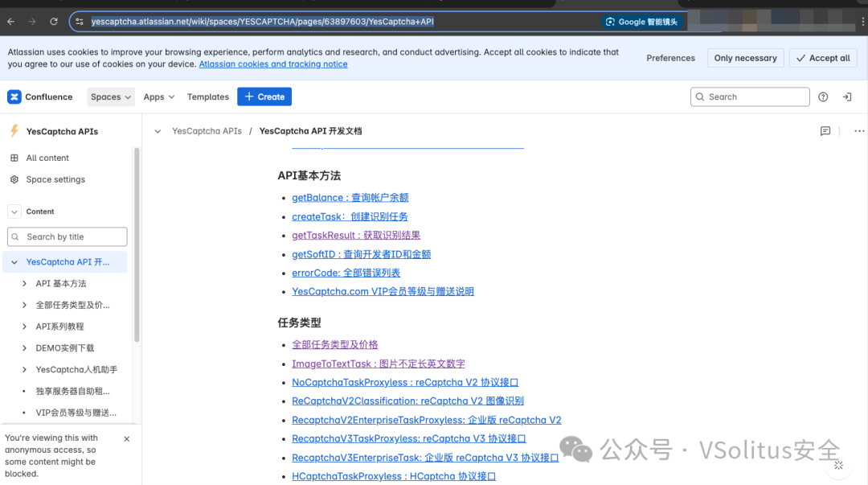Open the page comments icon
Image resolution: width=868 pixels, height=485 pixels.
point(825,131)
